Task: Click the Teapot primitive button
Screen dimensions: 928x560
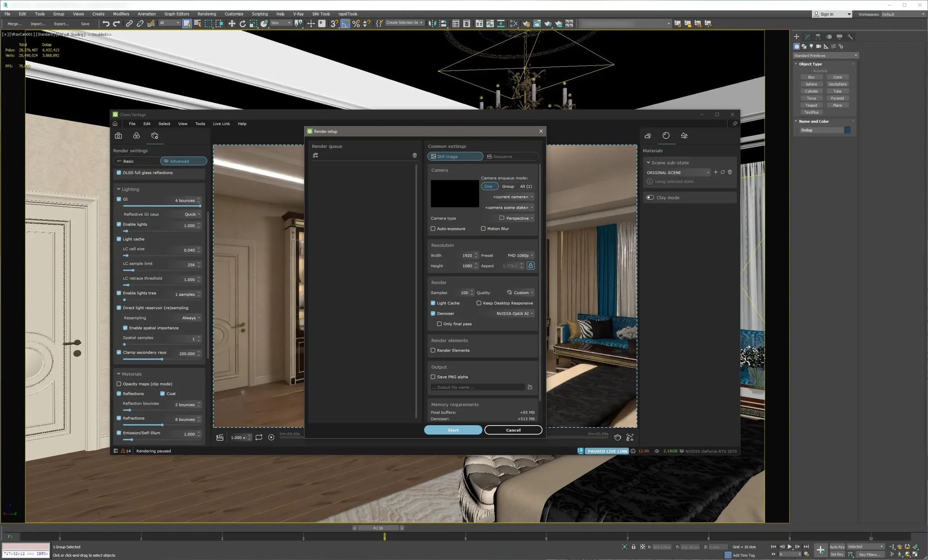Action: (x=811, y=105)
